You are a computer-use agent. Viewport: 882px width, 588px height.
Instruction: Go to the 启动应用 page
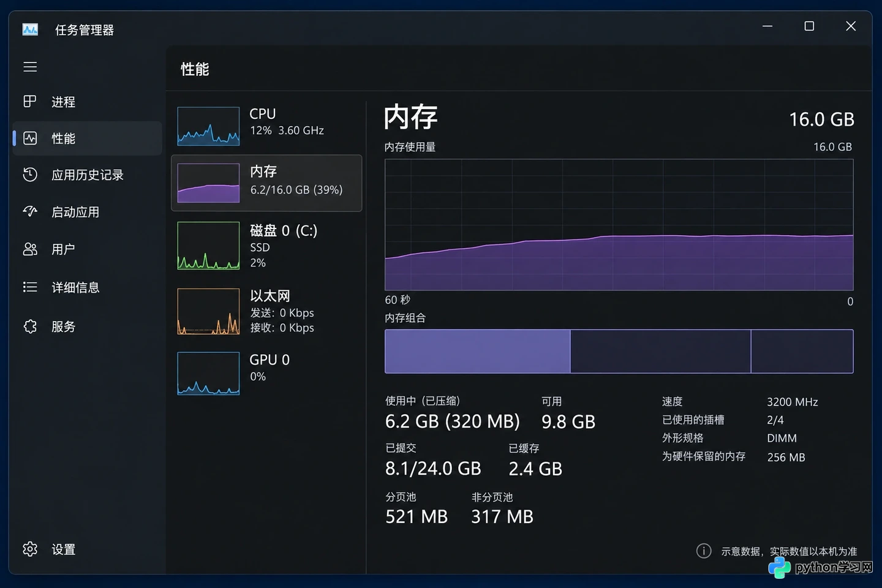87,212
